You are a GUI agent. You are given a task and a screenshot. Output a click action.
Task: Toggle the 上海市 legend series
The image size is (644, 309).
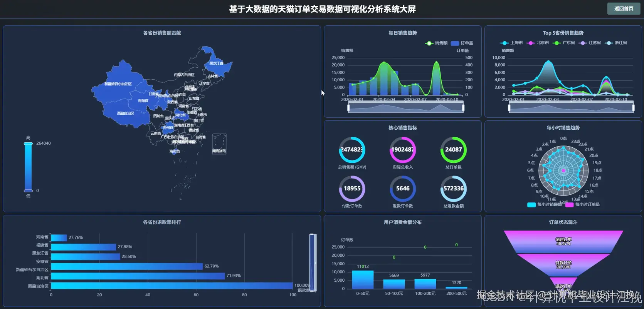click(511, 43)
